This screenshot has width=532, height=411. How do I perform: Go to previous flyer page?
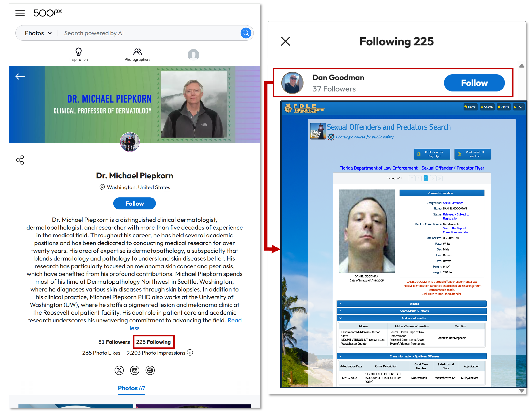(419, 179)
